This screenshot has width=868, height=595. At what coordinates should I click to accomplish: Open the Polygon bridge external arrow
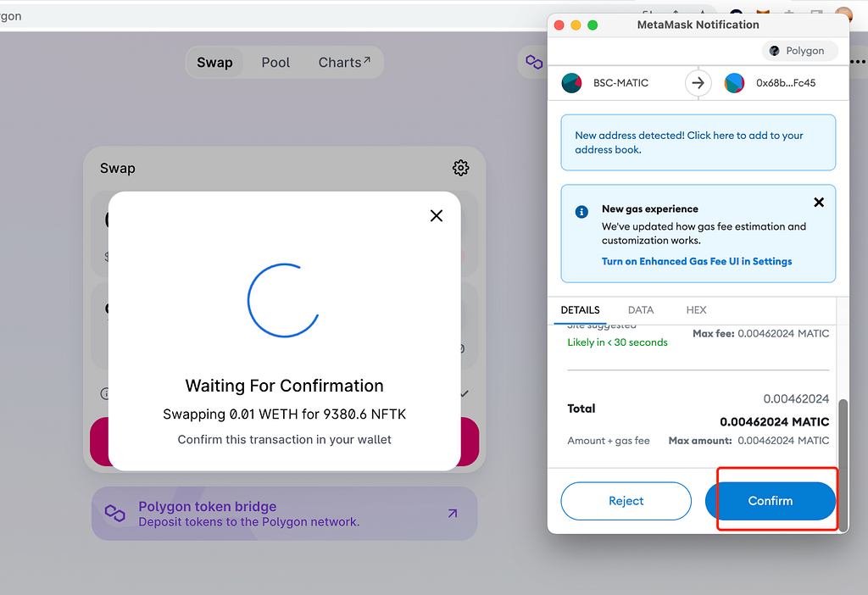point(453,513)
